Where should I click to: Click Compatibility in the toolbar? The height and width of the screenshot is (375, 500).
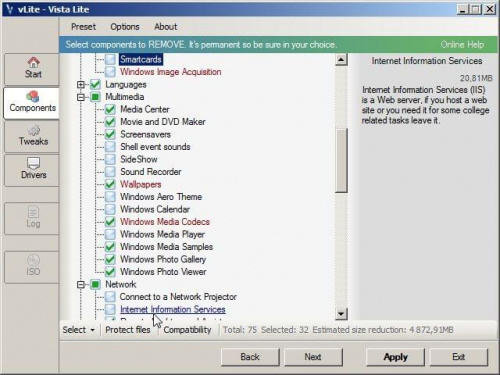[x=187, y=330]
